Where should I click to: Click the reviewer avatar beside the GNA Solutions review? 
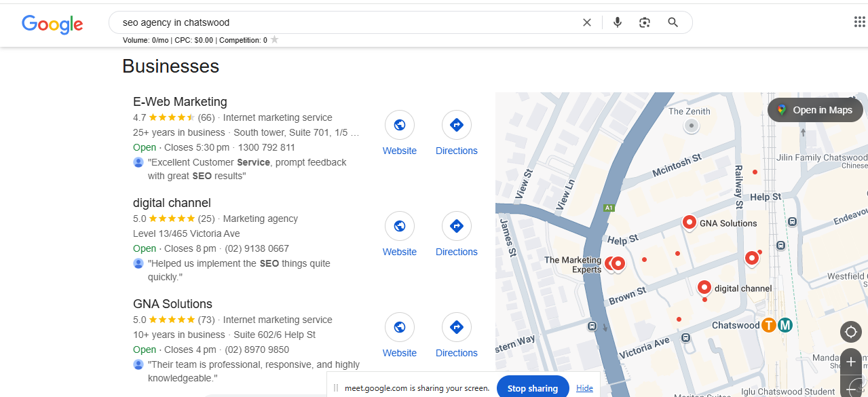click(138, 364)
